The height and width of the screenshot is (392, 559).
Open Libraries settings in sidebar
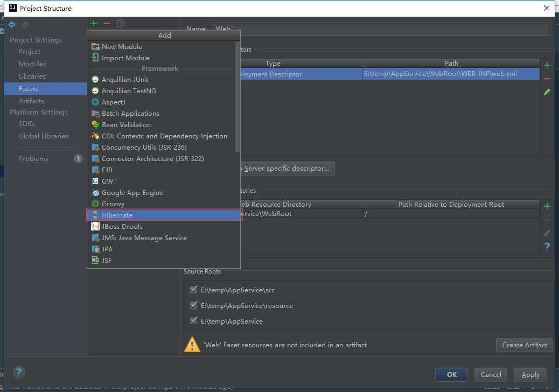point(32,76)
